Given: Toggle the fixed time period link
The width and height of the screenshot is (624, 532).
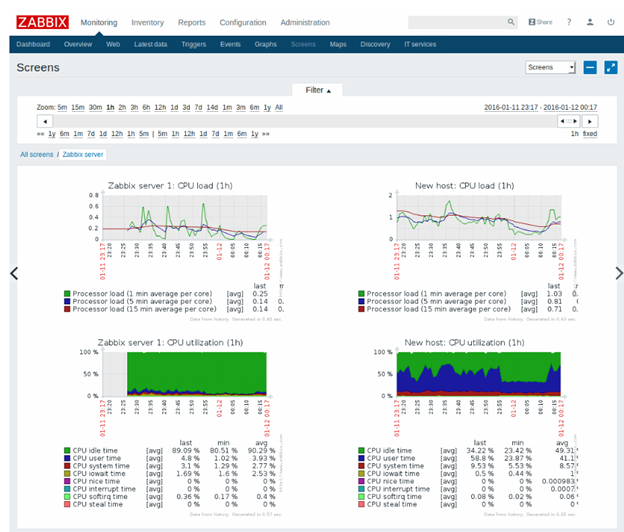Looking at the screenshot, I should pos(590,134).
